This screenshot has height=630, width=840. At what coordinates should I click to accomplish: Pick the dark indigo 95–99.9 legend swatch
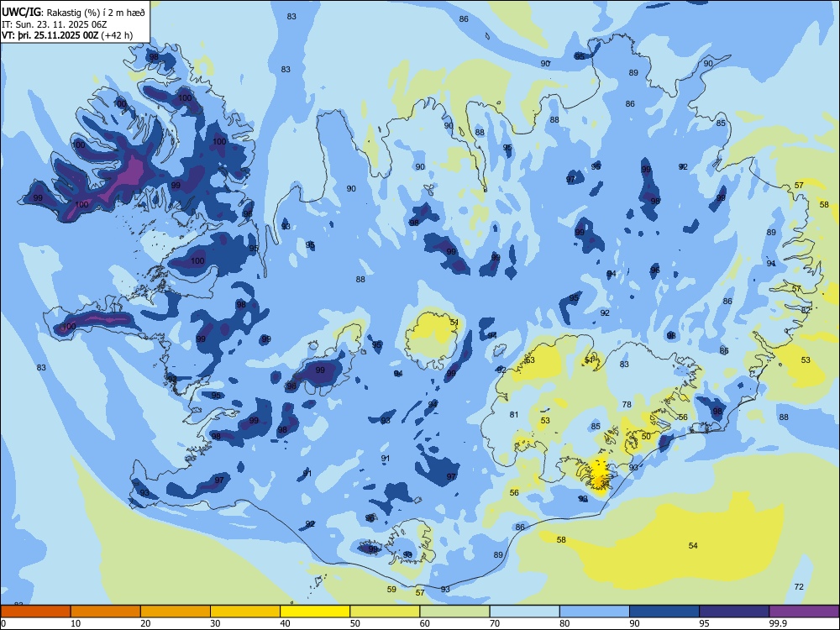[x=734, y=612]
